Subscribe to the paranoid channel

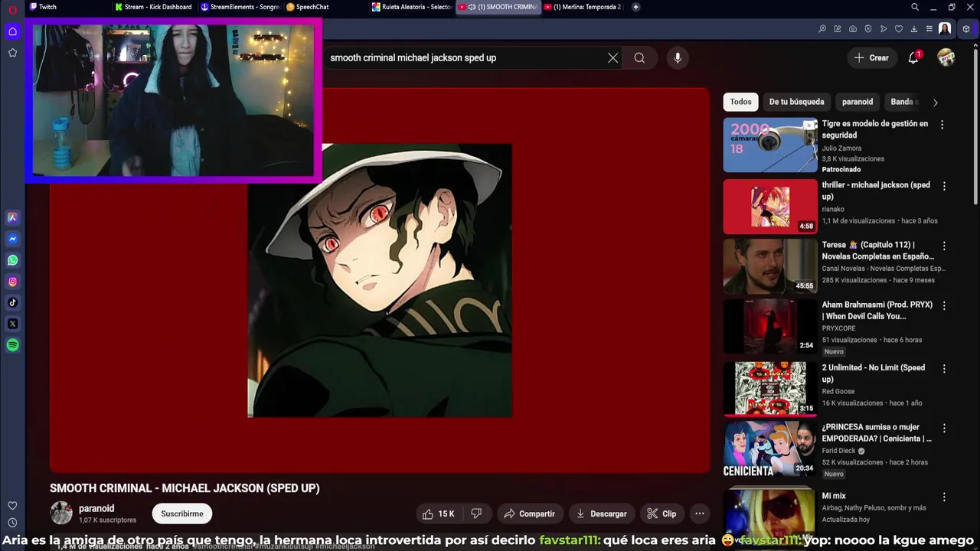click(182, 514)
